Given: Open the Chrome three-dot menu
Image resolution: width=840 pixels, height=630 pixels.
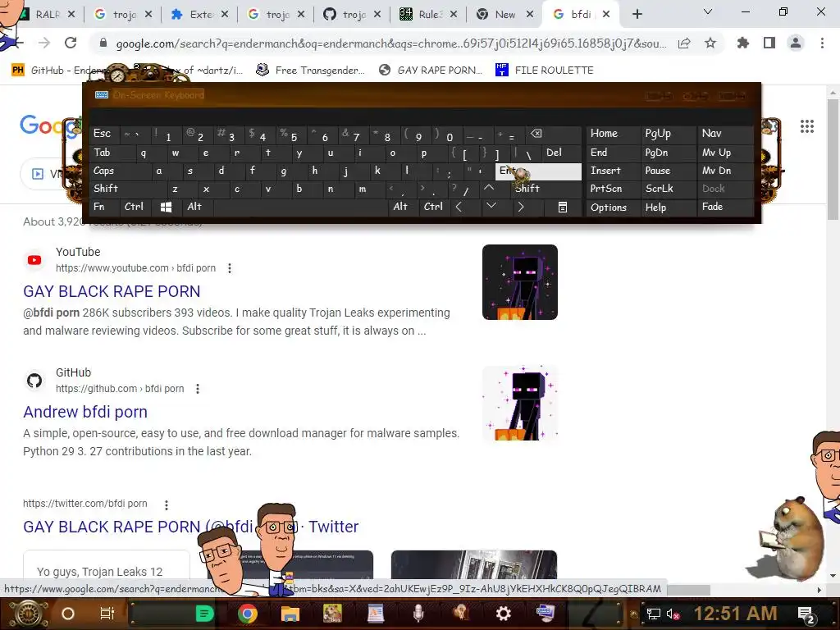Looking at the screenshot, I should pos(822,43).
